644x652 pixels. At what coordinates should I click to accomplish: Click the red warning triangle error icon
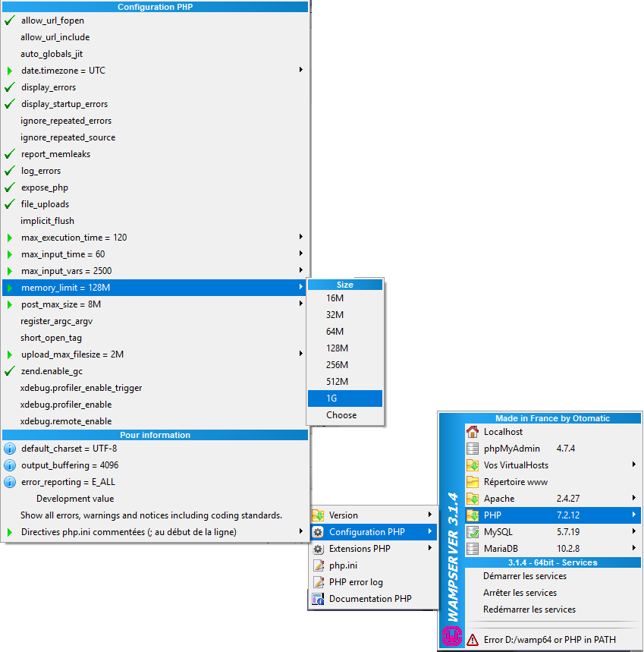pyautogui.click(x=473, y=640)
